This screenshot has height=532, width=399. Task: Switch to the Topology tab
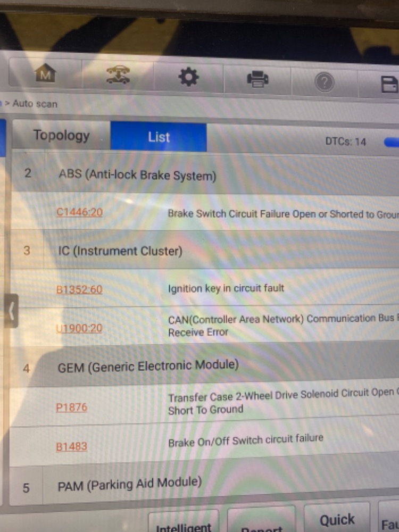[x=61, y=136]
